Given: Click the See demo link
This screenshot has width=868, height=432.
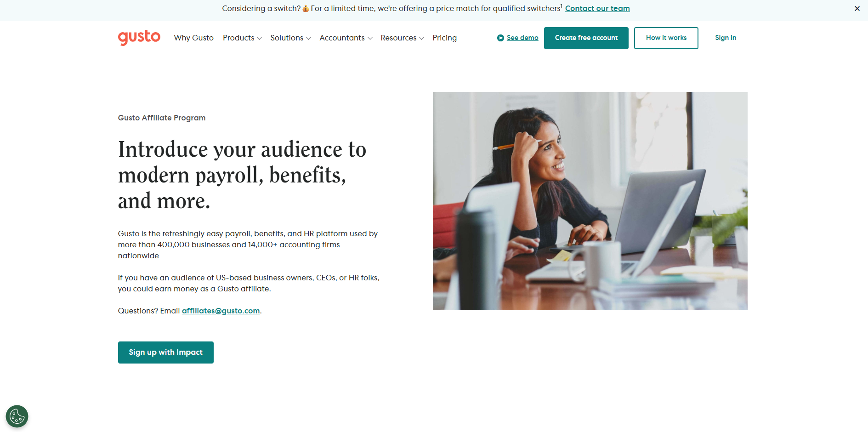Looking at the screenshot, I should tap(522, 38).
